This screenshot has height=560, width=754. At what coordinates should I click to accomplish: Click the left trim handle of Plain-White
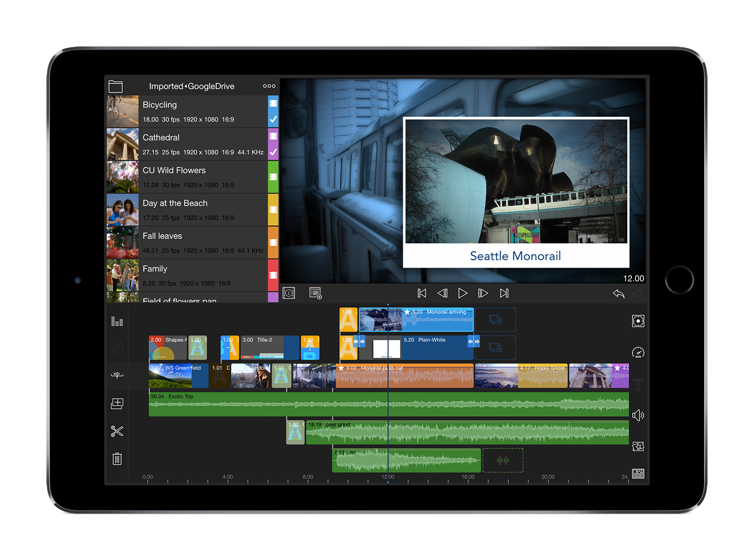click(x=359, y=341)
